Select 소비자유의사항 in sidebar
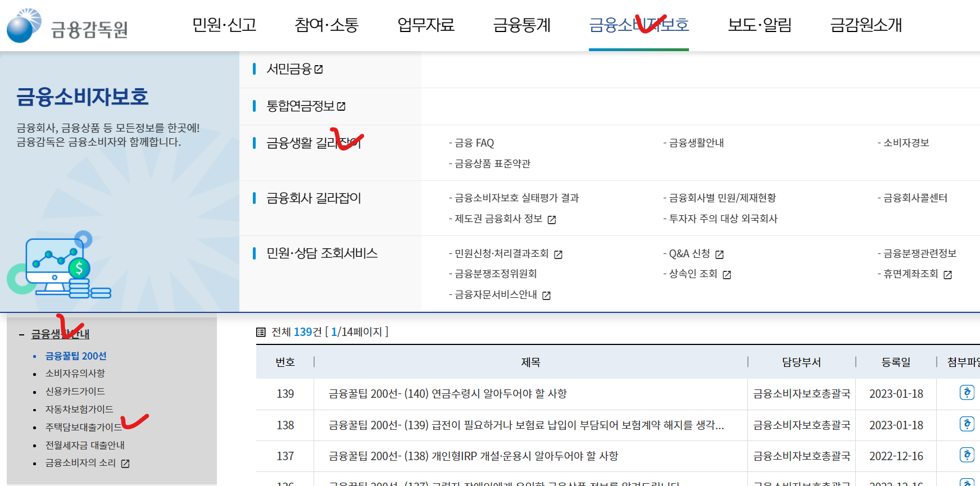The image size is (980, 486). [75, 374]
